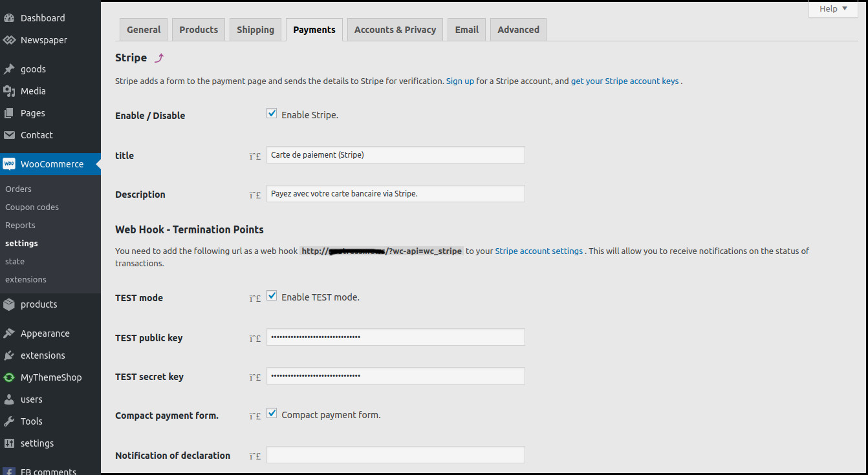Expand the Help dropdown panel
The width and height of the screenshot is (868, 475).
pyautogui.click(x=833, y=9)
